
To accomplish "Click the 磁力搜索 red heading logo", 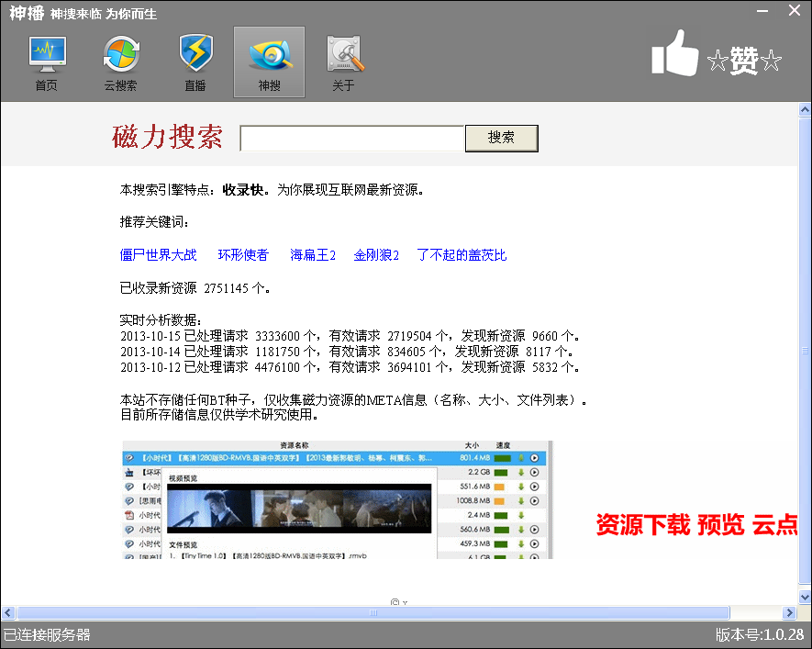I will (167, 138).
